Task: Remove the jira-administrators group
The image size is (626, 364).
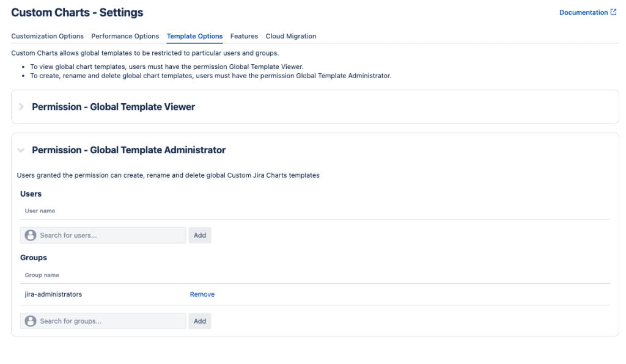Action: tap(202, 294)
